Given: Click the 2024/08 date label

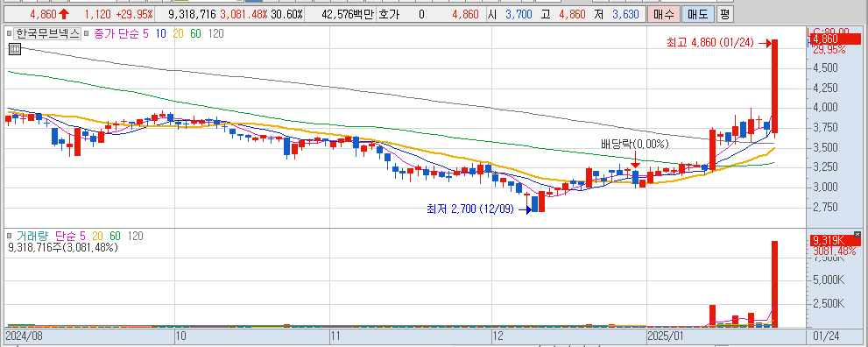Looking at the screenshot, I should tap(24, 336).
